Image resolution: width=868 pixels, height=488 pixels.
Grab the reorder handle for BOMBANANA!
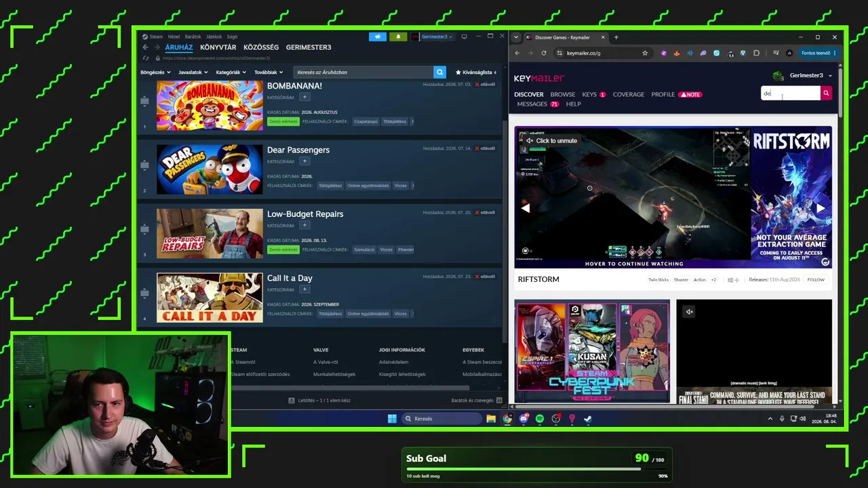pos(144,101)
